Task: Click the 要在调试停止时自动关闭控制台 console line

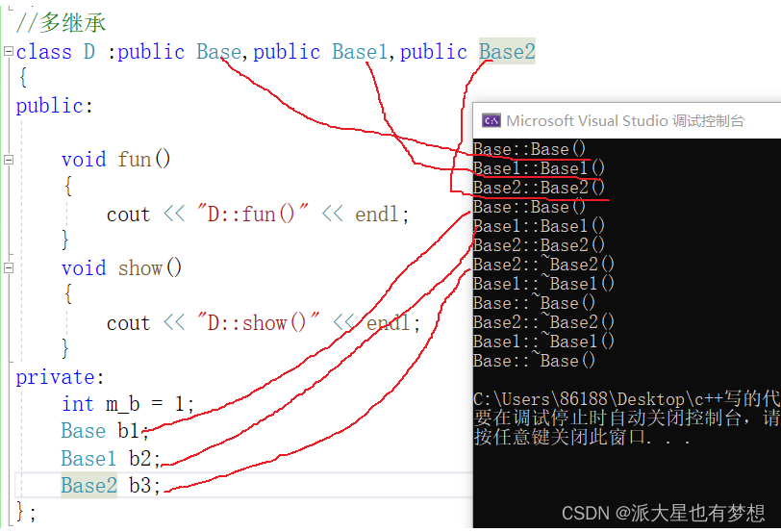Action: tap(627, 418)
